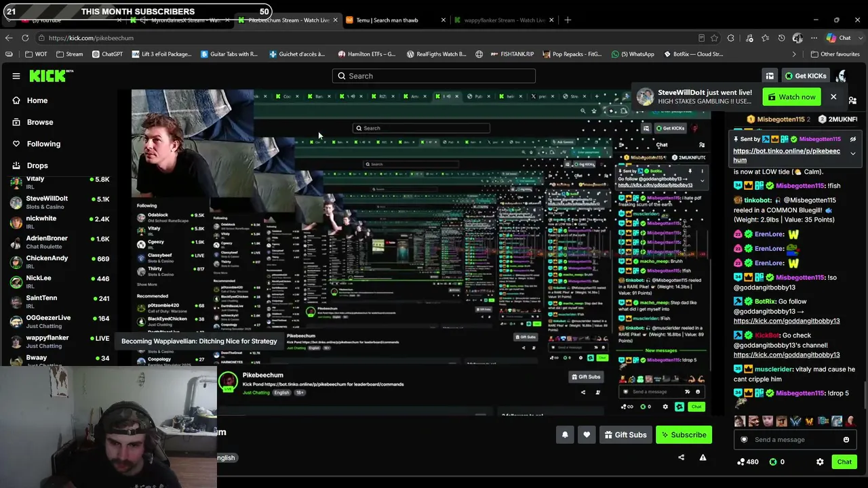This screenshot has height=488, width=868.
Task: Follow the channel with heart button
Action: coord(587,435)
